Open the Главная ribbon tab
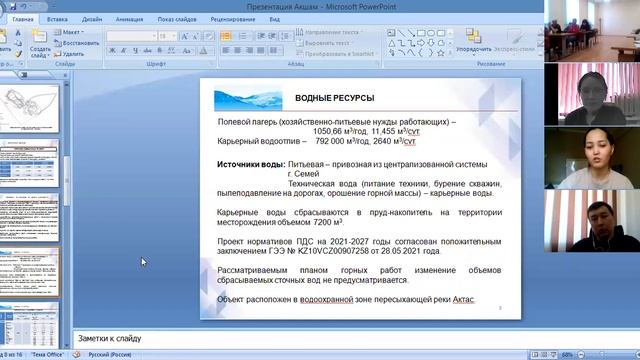Image resolution: width=640 pixels, height=360 pixels. tap(23, 19)
